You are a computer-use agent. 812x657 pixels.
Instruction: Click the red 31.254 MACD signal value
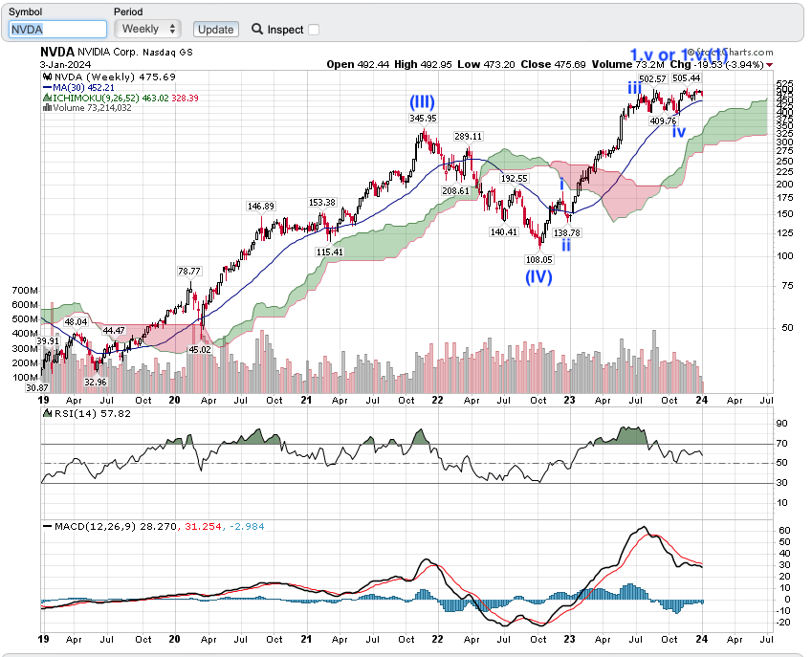[204, 527]
